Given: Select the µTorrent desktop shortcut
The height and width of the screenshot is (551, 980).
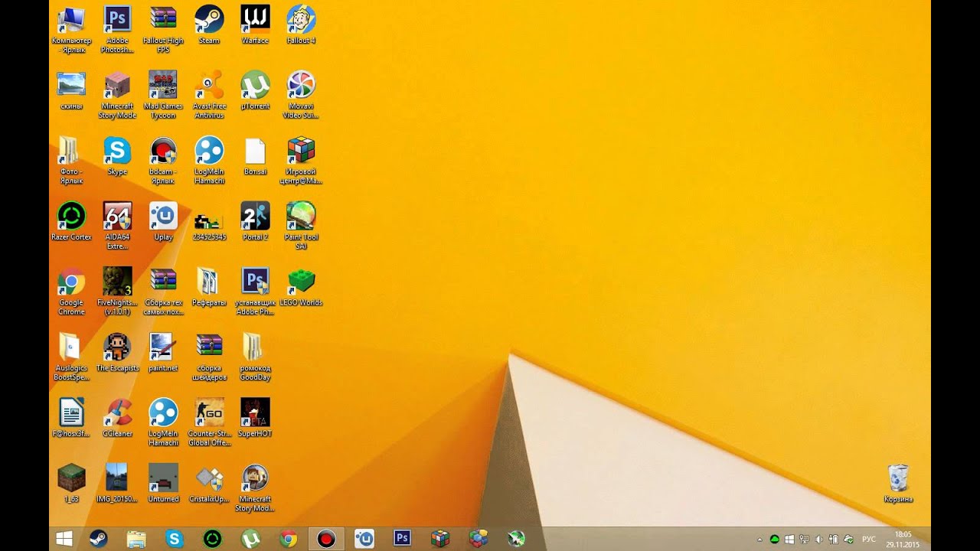Looking at the screenshot, I should pos(255,90).
